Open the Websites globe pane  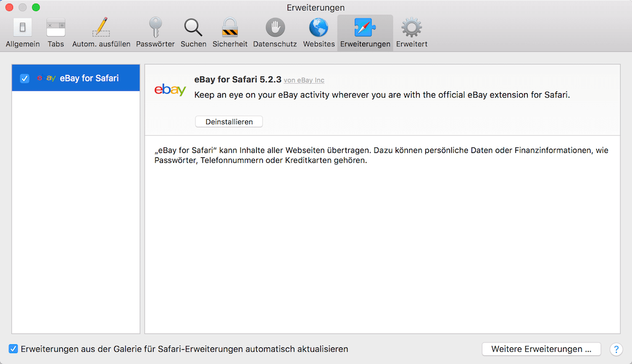pyautogui.click(x=319, y=33)
